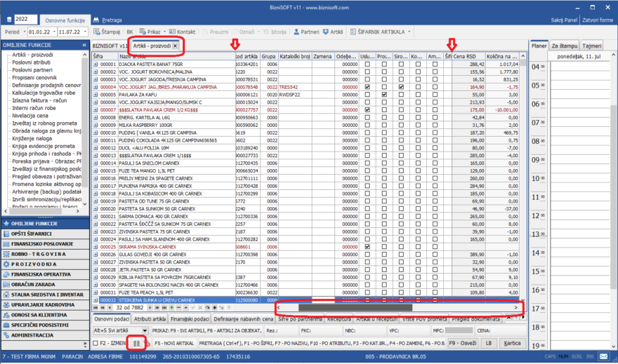Viewport: 618px width, 364px height.
Task: Click the pause icon next to F2 - IZMENI
Action: [x=138, y=343]
